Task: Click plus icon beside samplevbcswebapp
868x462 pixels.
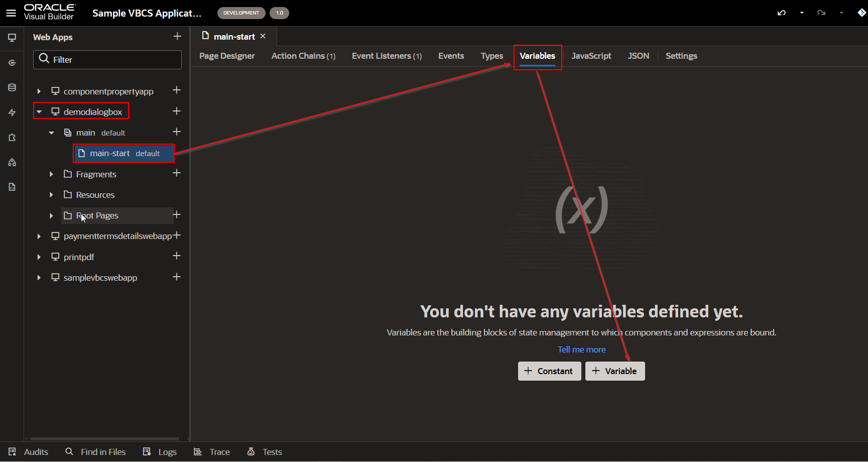Action: click(177, 277)
